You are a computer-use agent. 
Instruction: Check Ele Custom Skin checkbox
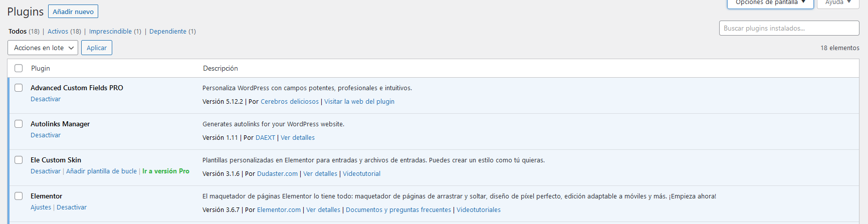[x=19, y=160]
